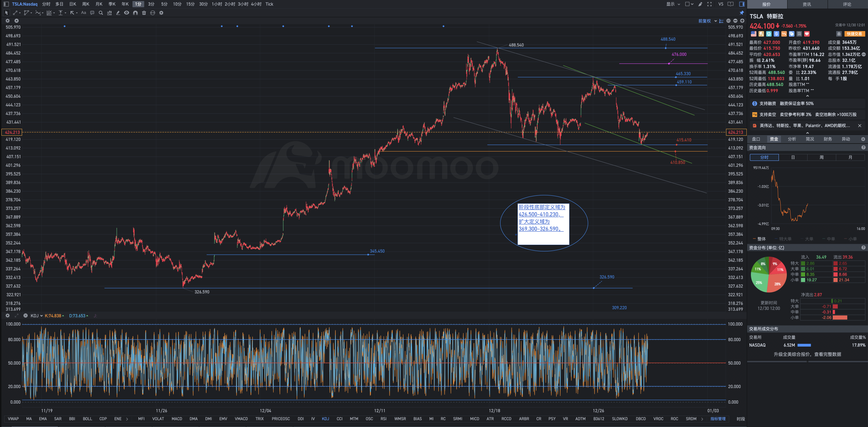Screen dimensions: 868x427
Task: Click the candlestick pattern tool icon
Action: click(109, 13)
